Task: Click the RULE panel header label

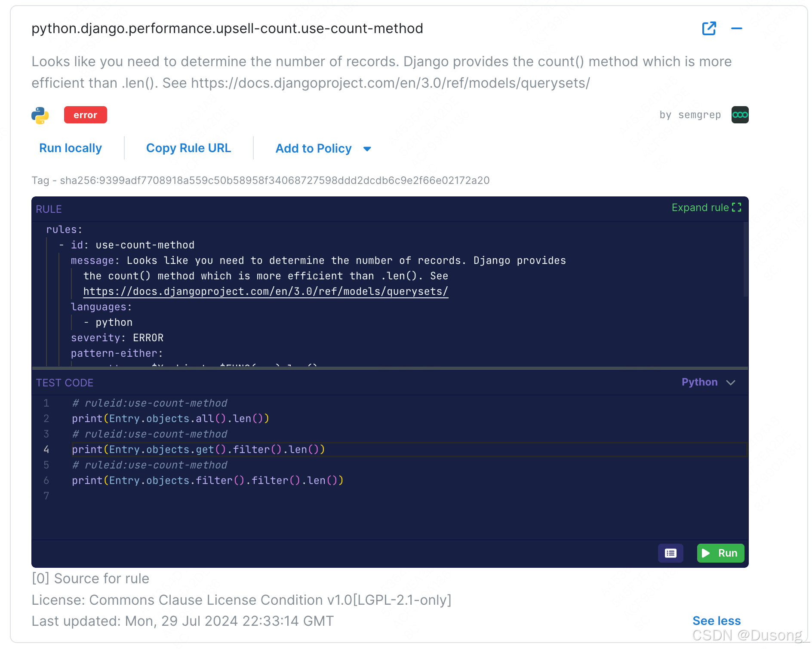Action: 49,209
